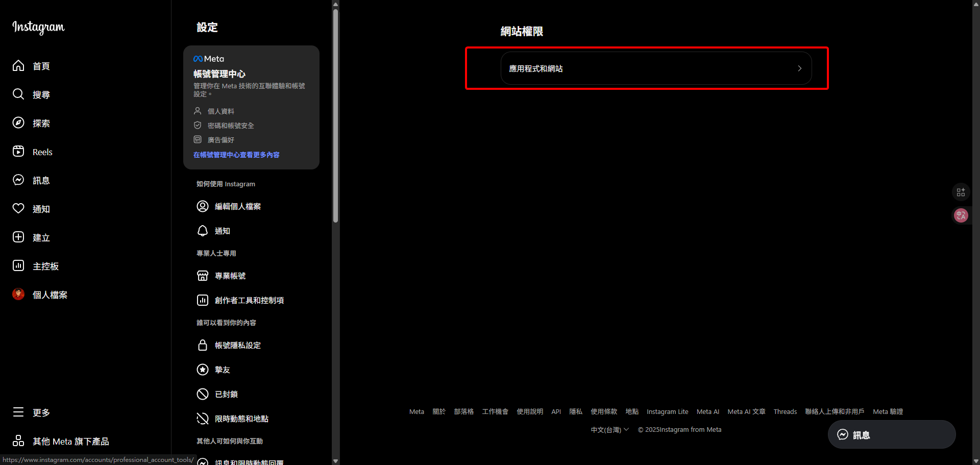Select 已封鎖 blocked accounts item
This screenshot has height=465, width=980.
[x=226, y=394]
